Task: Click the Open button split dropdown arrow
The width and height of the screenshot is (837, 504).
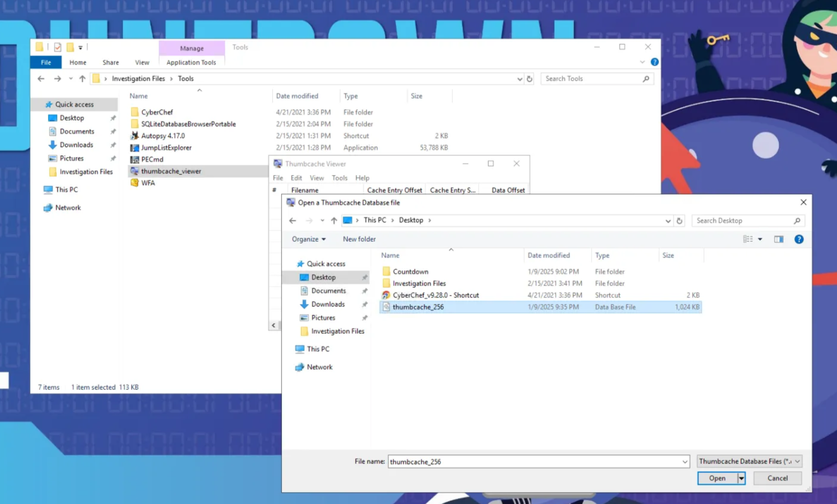Action: pyautogui.click(x=741, y=478)
